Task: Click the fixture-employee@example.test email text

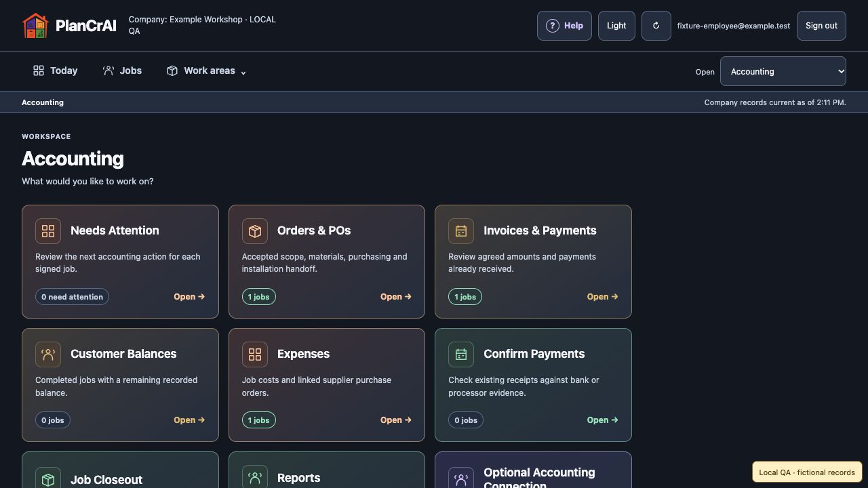Action: tap(734, 26)
